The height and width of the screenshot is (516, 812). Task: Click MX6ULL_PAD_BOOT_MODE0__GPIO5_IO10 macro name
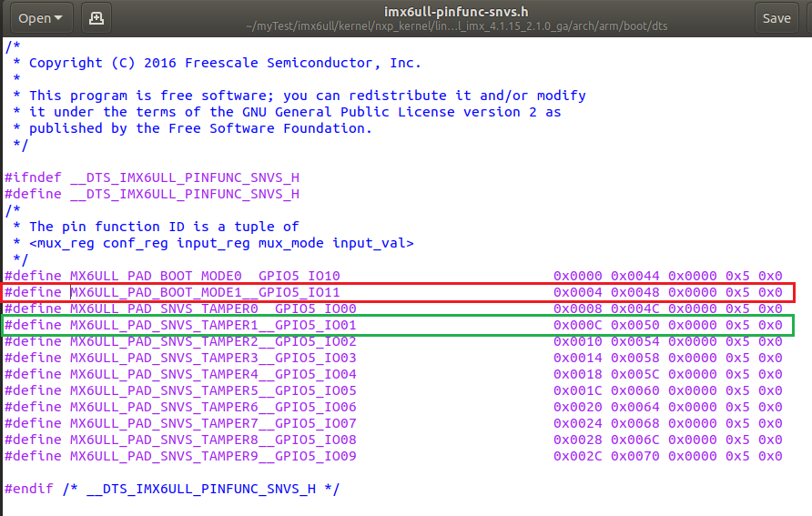pos(205,276)
